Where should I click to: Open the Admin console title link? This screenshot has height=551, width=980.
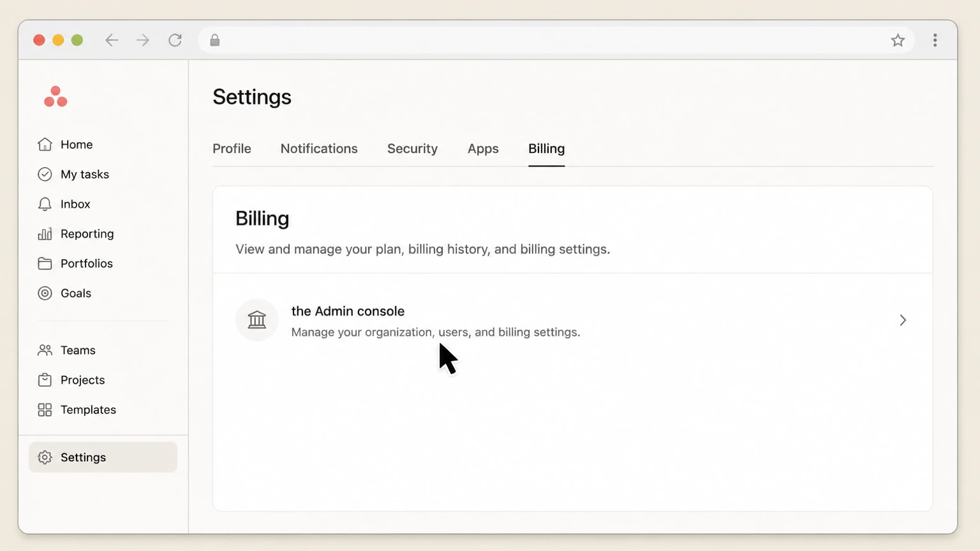pyautogui.click(x=348, y=311)
